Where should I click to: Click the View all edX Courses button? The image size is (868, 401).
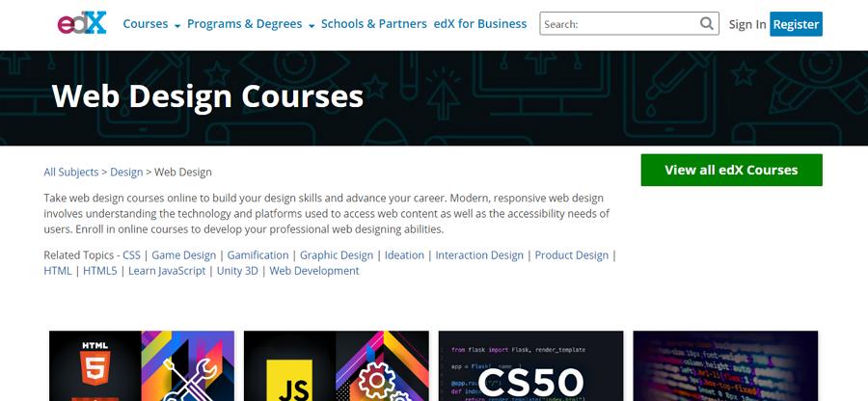tap(731, 170)
